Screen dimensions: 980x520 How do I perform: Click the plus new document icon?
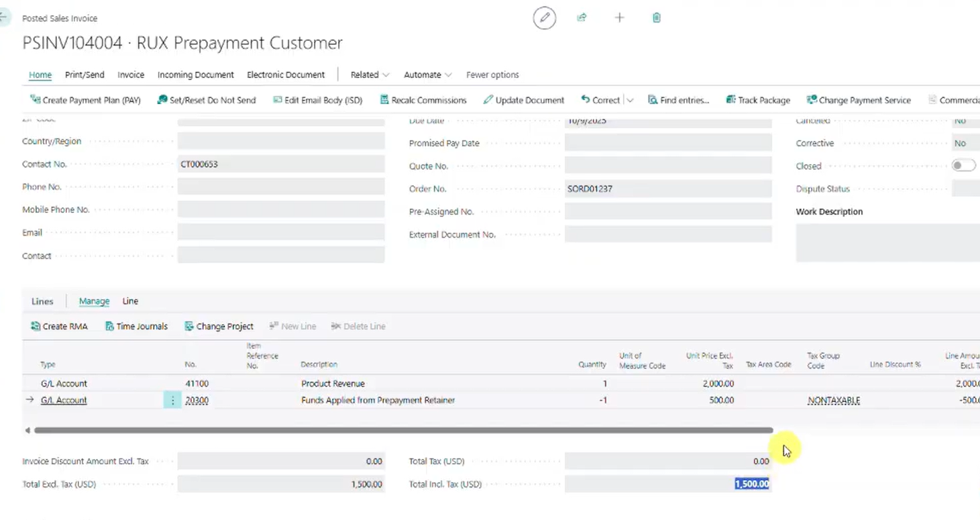pos(619,18)
